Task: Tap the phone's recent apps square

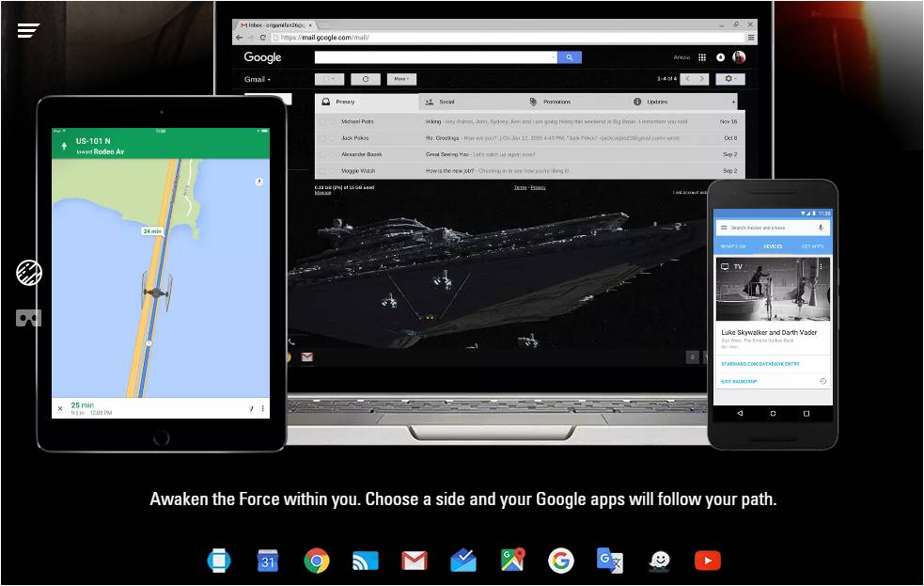Action: coord(807,413)
